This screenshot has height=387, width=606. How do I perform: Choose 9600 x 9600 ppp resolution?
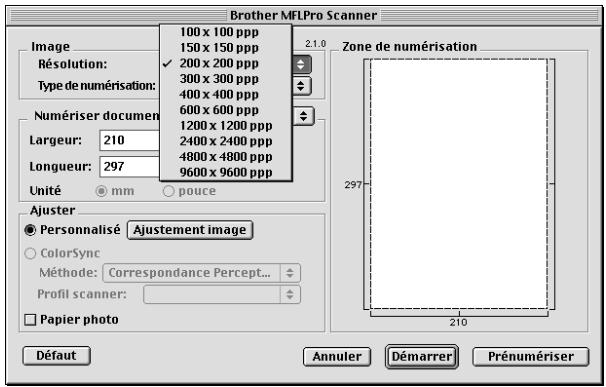(x=226, y=172)
